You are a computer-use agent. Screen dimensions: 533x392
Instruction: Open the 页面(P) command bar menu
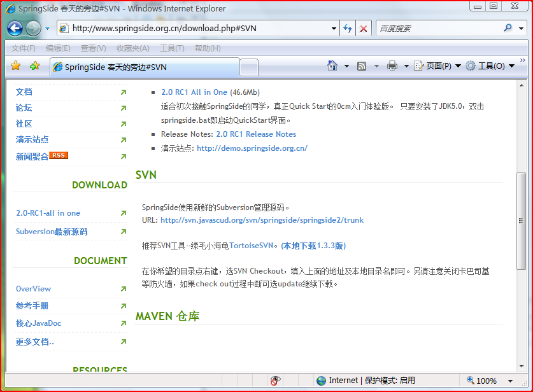437,66
